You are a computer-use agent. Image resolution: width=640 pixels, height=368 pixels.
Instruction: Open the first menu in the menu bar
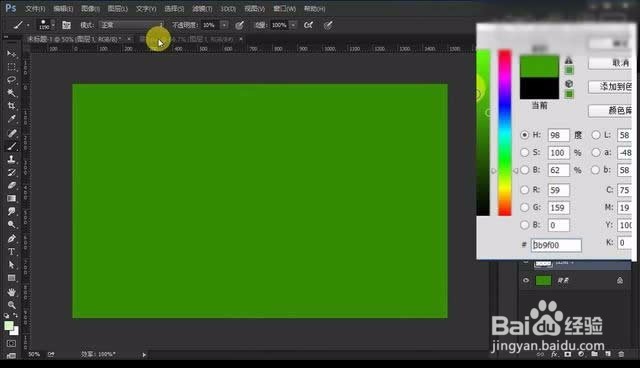point(35,9)
